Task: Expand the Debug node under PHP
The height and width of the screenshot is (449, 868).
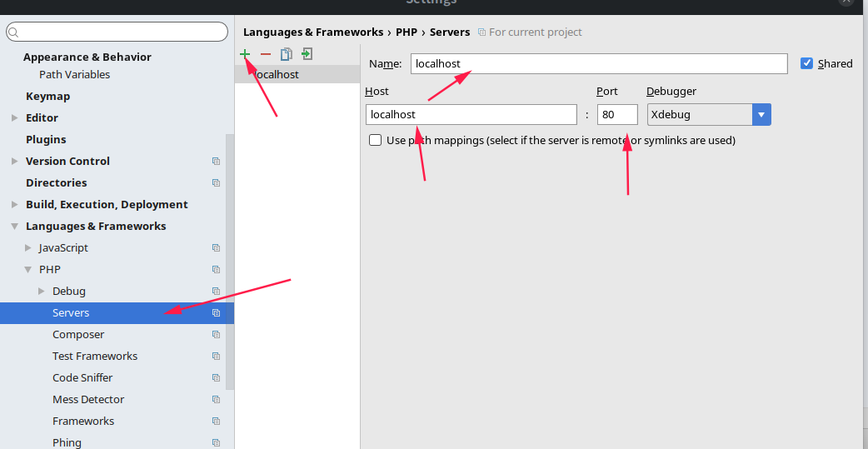Action: [42, 292]
